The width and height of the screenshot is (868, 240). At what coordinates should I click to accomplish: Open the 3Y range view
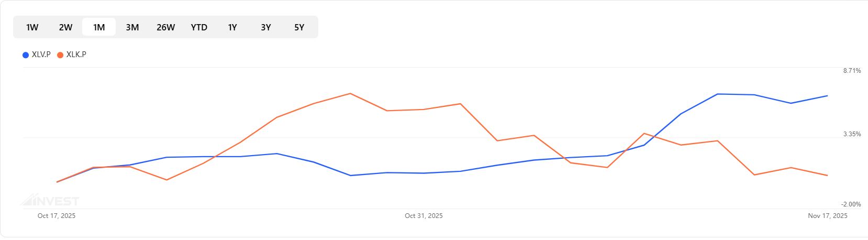(x=266, y=27)
